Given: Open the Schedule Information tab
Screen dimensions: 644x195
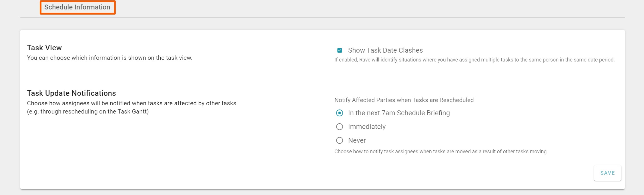Looking at the screenshot, I should (x=77, y=7).
